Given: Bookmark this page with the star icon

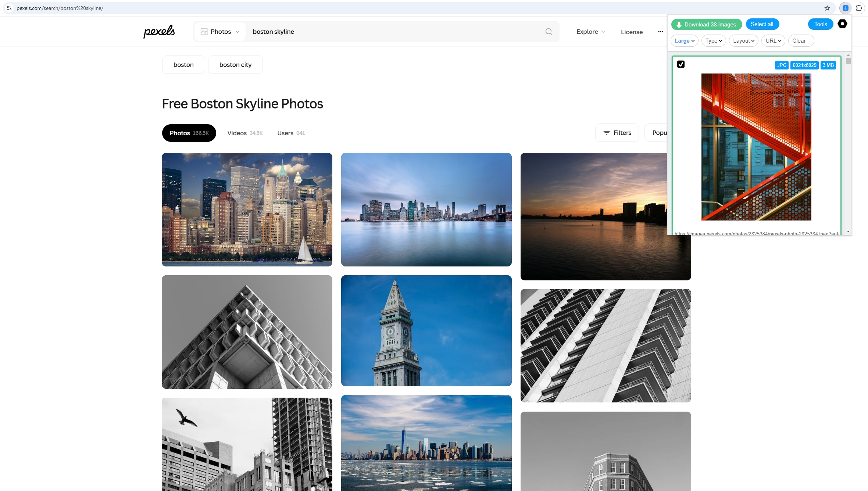Looking at the screenshot, I should [827, 8].
